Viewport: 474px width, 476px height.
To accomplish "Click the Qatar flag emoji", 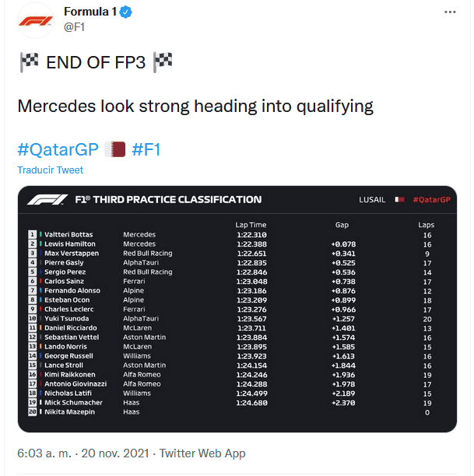I will coord(115,149).
